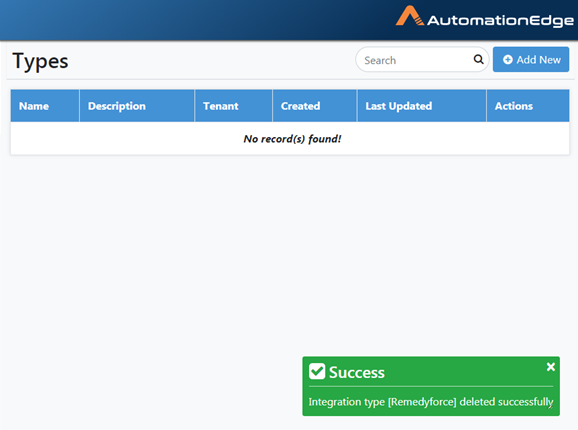Click the AutomationEdge brand text
The width and height of the screenshot is (578, 430).
pyautogui.click(x=501, y=20)
